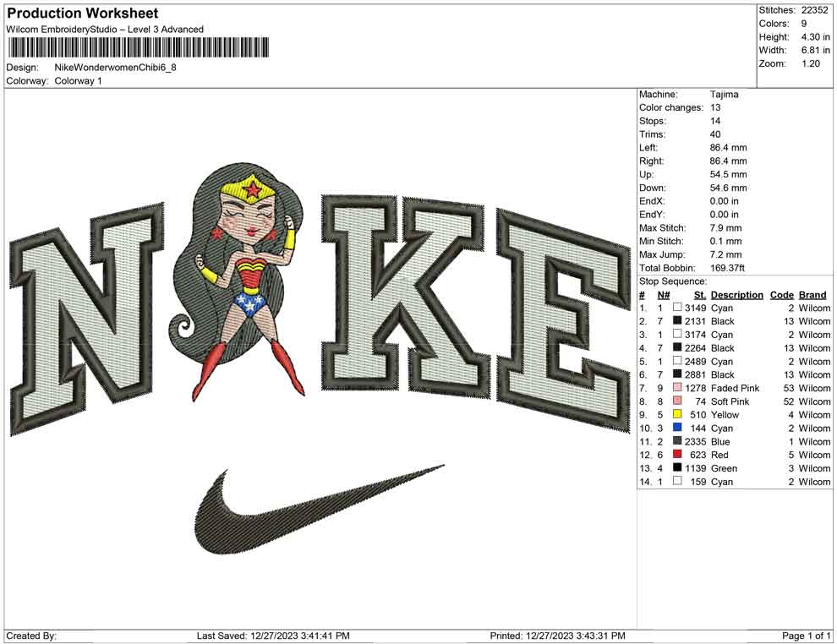The image size is (837, 644).
Task: Click the white Cyan swatch in stop 1
Action: pos(677,308)
